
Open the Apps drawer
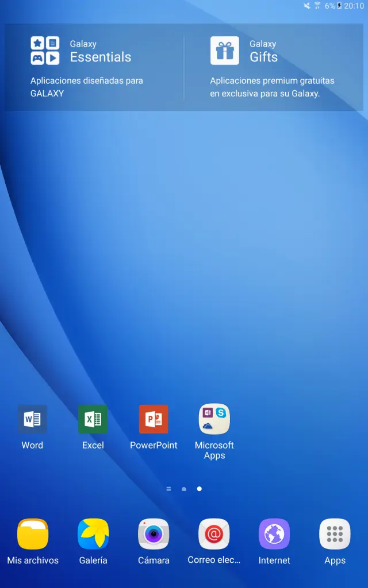pyautogui.click(x=335, y=535)
